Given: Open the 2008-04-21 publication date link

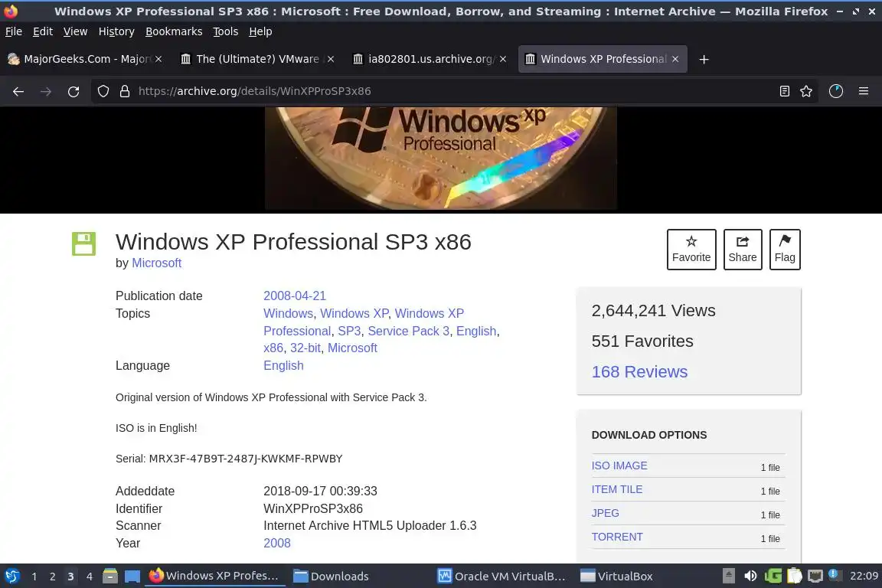Looking at the screenshot, I should tap(295, 296).
